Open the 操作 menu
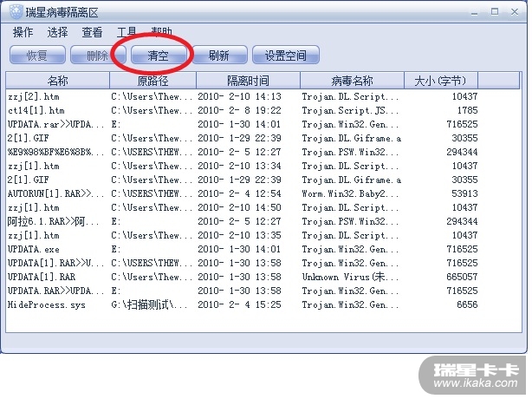The height and width of the screenshot is (399, 532). tap(23, 33)
